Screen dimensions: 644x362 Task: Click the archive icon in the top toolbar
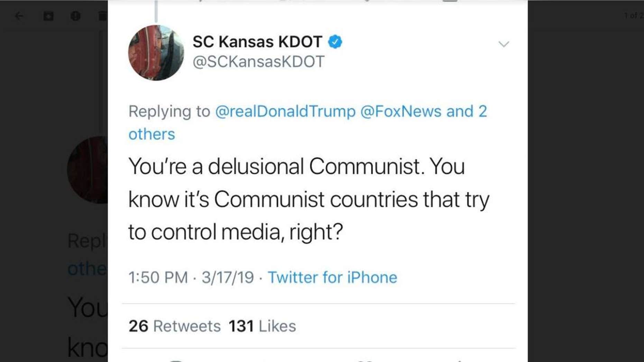[48, 16]
